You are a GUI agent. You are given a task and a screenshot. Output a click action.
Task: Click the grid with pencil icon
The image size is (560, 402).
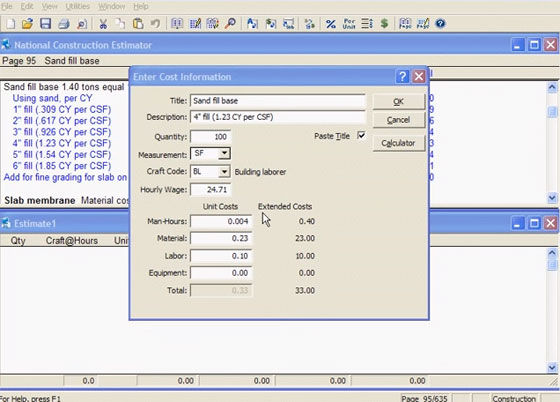coord(195,24)
